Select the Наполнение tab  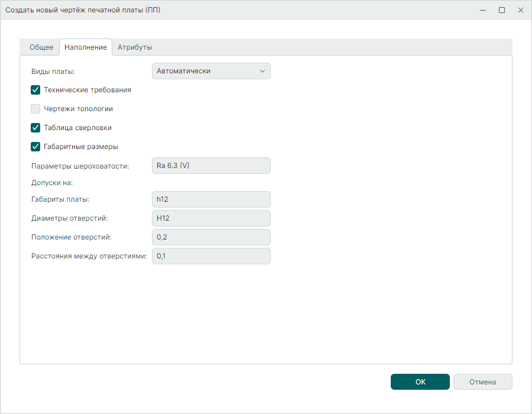(86, 47)
